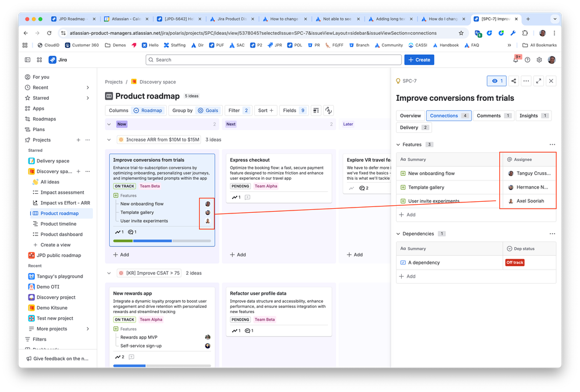This screenshot has width=580, height=392.
Task: Switch to the Overview tab
Action: 410,115
